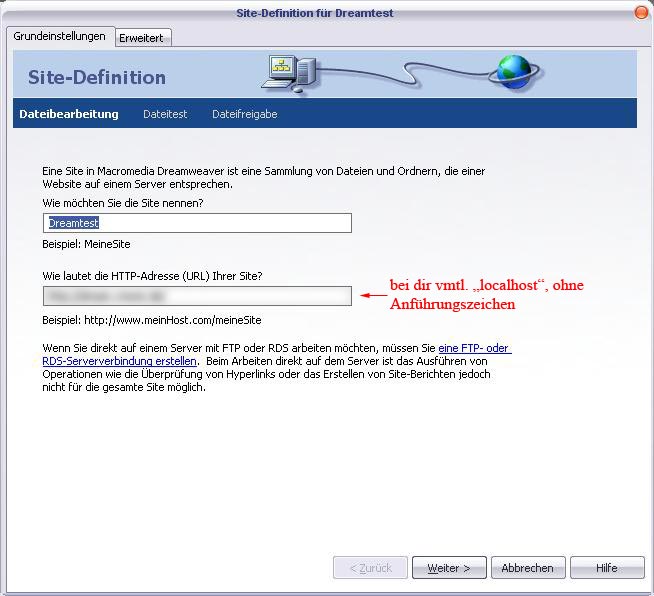Open the Erweitert tab
This screenshot has width=654, height=596.
(x=143, y=38)
